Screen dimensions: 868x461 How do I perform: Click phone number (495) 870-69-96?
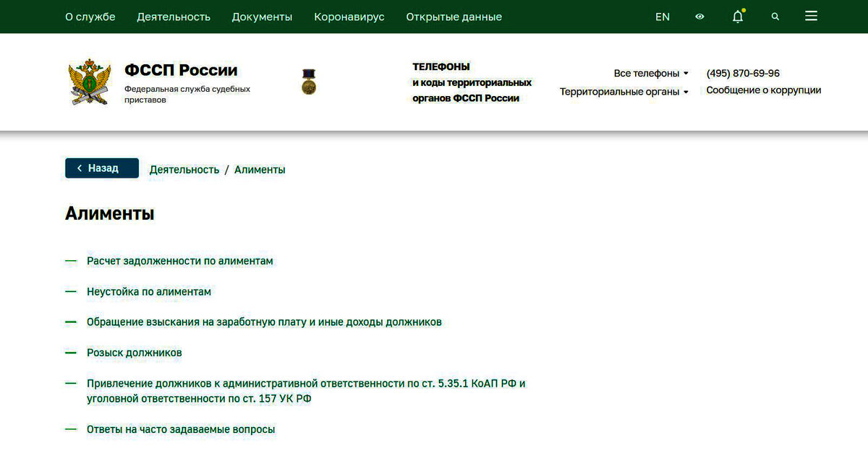point(743,73)
